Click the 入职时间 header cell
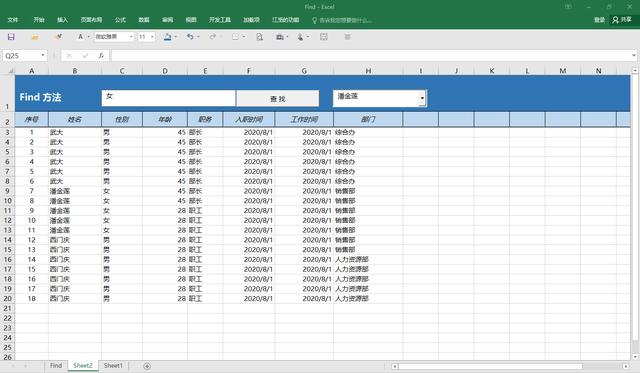The width and height of the screenshot is (640, 373). tap(249, 119)
